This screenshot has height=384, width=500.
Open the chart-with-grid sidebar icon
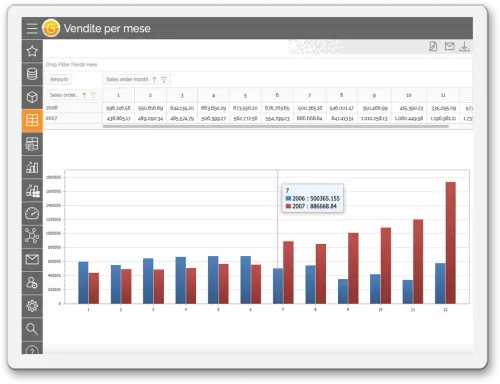[32, 190]
